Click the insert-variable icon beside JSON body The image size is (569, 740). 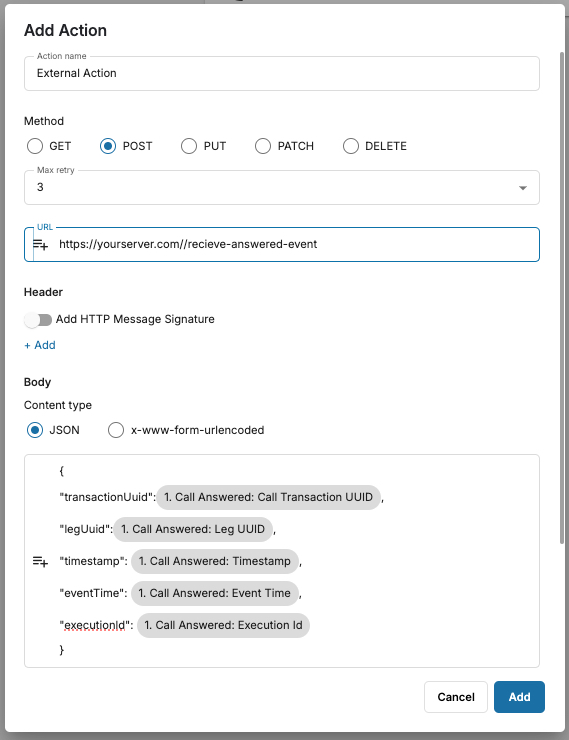pos(41,561)
